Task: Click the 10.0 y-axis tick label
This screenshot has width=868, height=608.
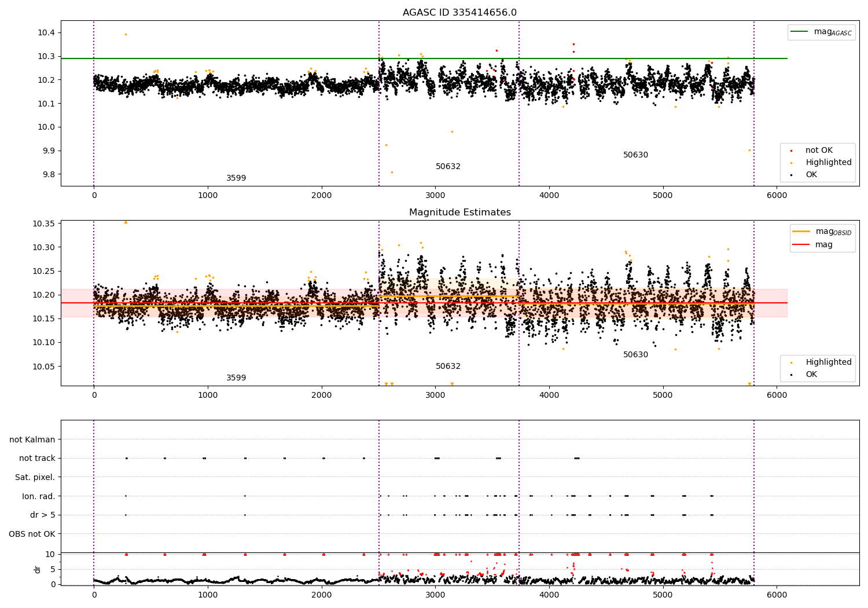Action: pos(46,127)
